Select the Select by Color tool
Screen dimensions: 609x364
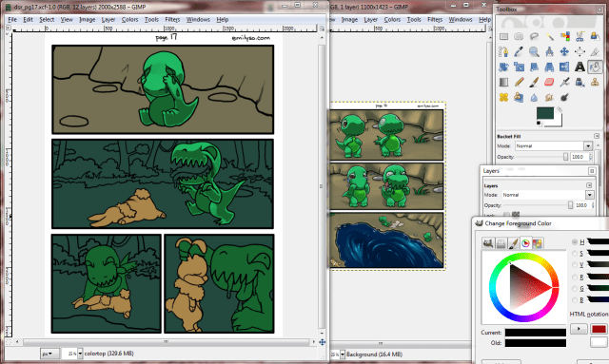pyautogui.click(x=564, y=36)
